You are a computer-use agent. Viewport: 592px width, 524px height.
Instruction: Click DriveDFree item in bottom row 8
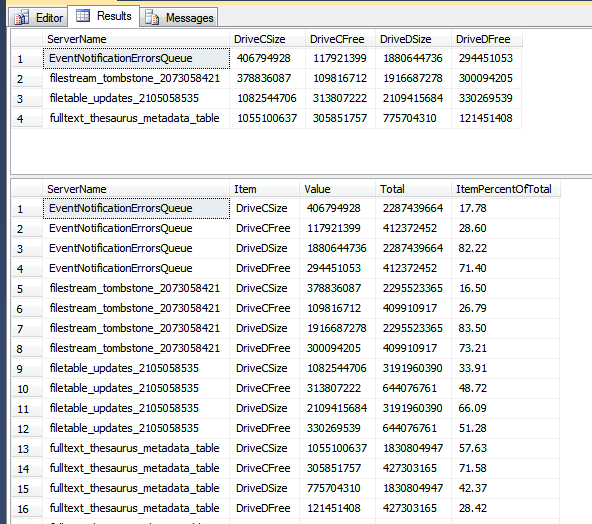(264, 348)
